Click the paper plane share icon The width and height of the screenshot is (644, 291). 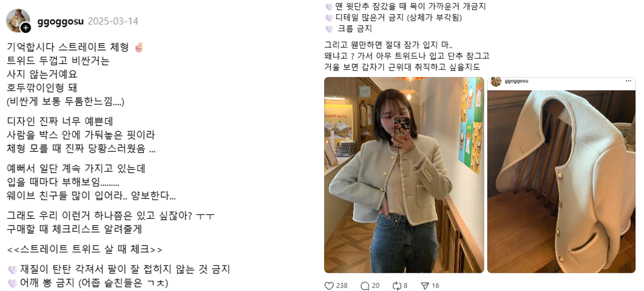point(425,286)
